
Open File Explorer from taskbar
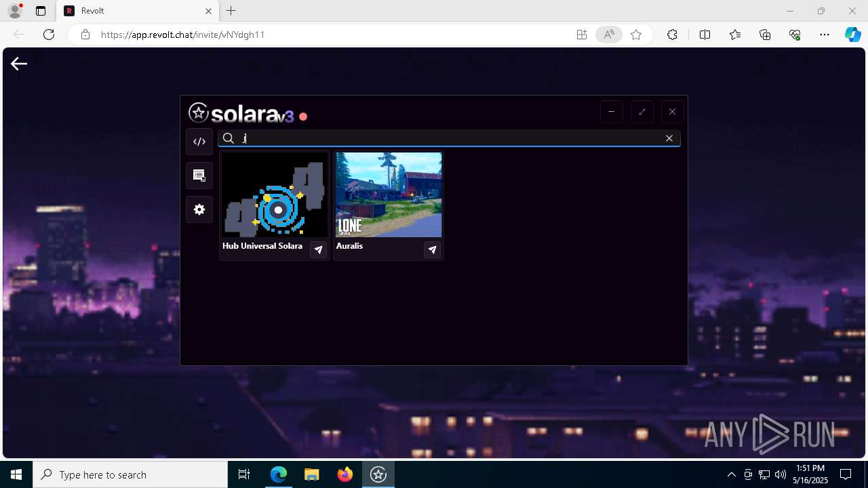pyautogui.click(x=312, y=474)
